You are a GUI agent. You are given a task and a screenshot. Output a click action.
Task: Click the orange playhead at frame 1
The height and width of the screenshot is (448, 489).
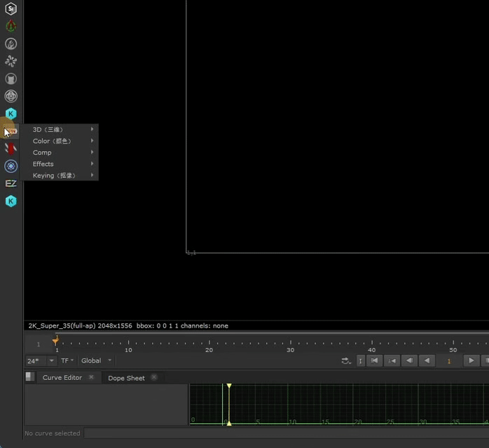pos(55,341)
